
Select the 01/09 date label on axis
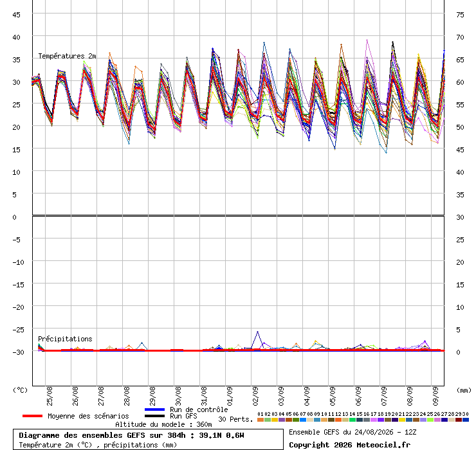coord(230,396)
